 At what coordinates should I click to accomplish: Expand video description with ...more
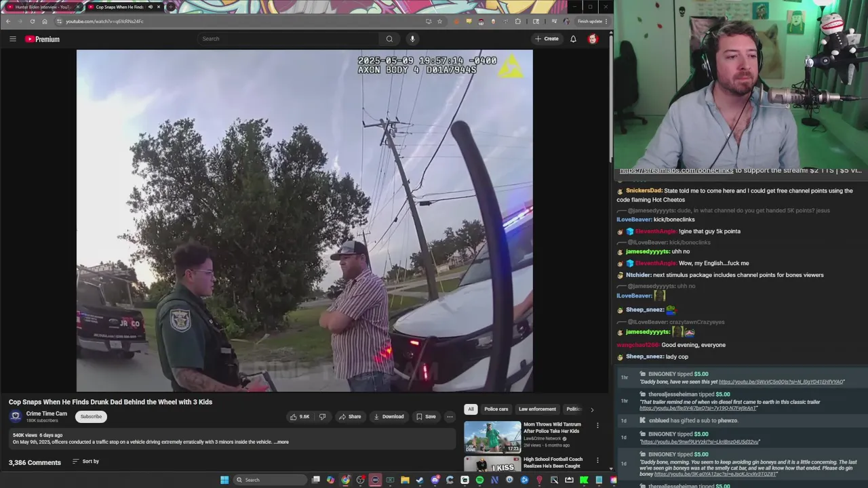[x=281, y=442]
